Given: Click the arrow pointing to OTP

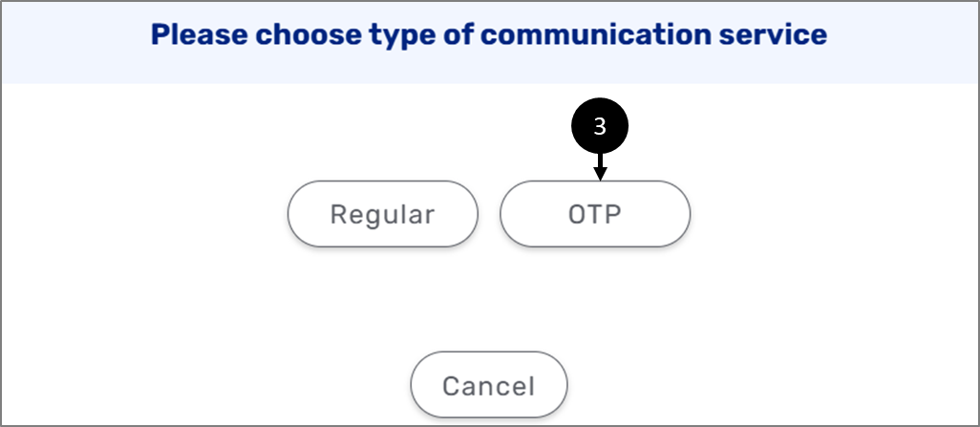Looking at the screenshot, I should click(600, 167).
